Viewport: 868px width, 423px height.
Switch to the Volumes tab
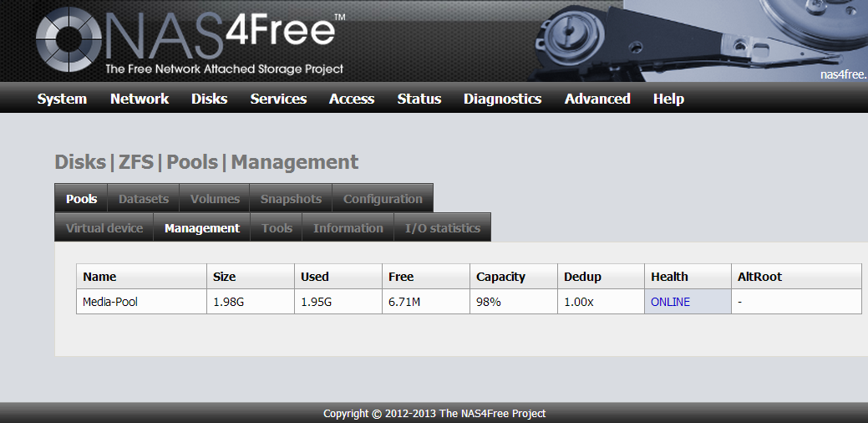[x=215, y=199]
